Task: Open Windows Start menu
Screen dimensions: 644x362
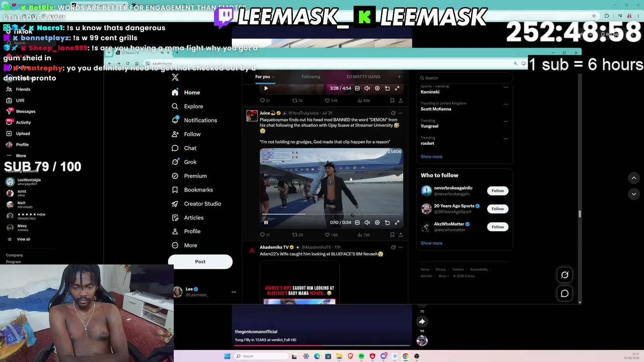Action: click(x=227, y=356)
